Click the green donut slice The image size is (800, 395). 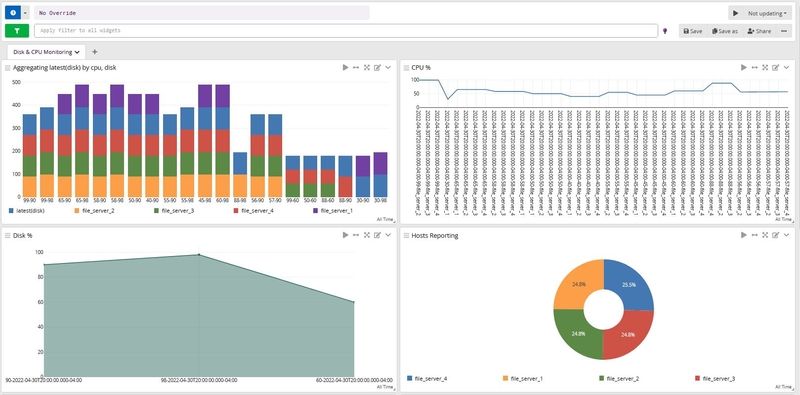[578, 334]
